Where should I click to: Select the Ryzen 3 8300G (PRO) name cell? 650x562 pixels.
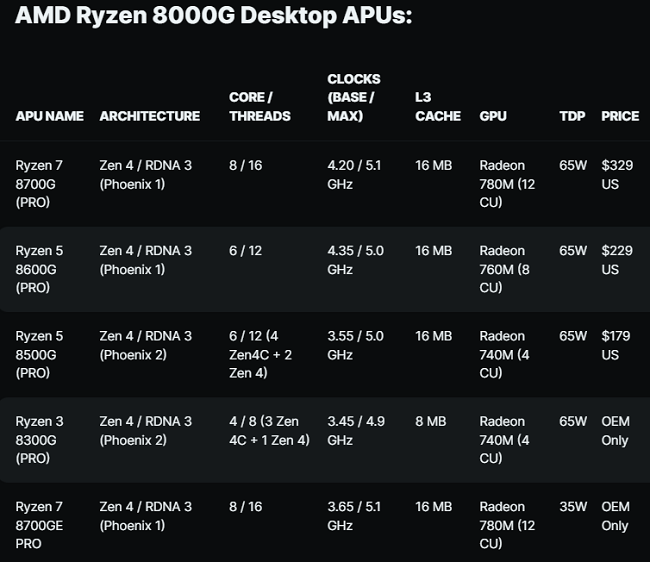point(39,440)
